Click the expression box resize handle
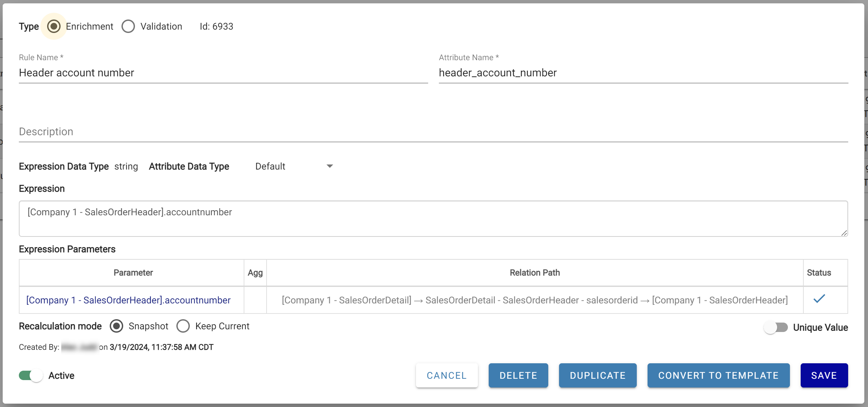Image resolution: width=868 pixels, height=407 pixels. click(x=844, y=233)
